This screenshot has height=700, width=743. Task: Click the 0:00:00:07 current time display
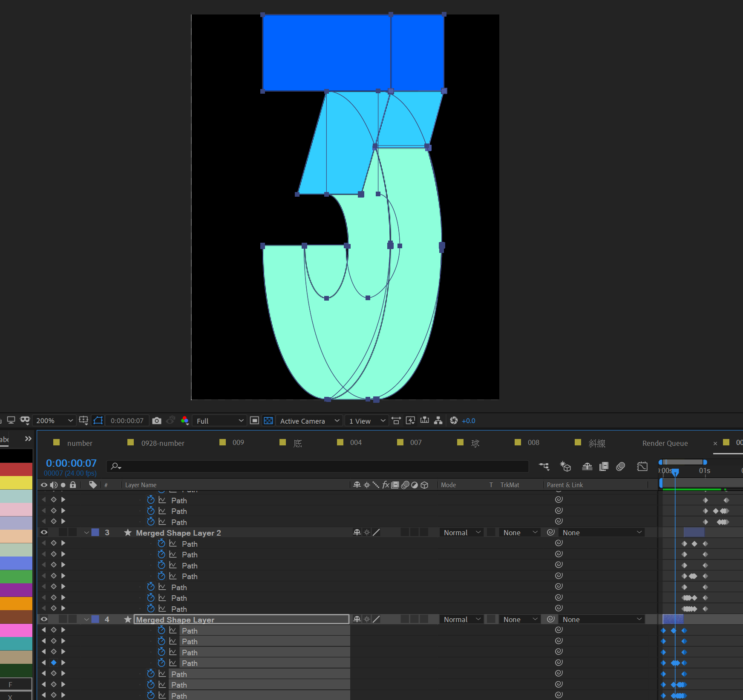pyautogui.click(x=71, y=463)
